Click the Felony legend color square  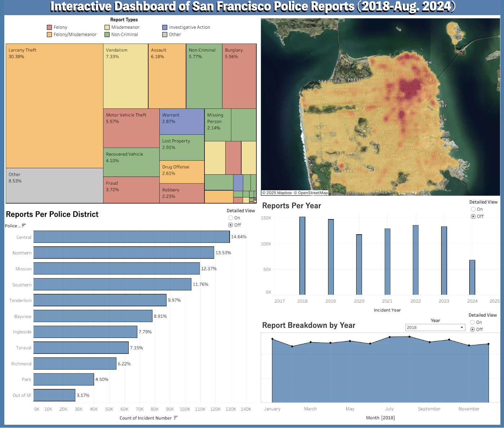point(49,27)
